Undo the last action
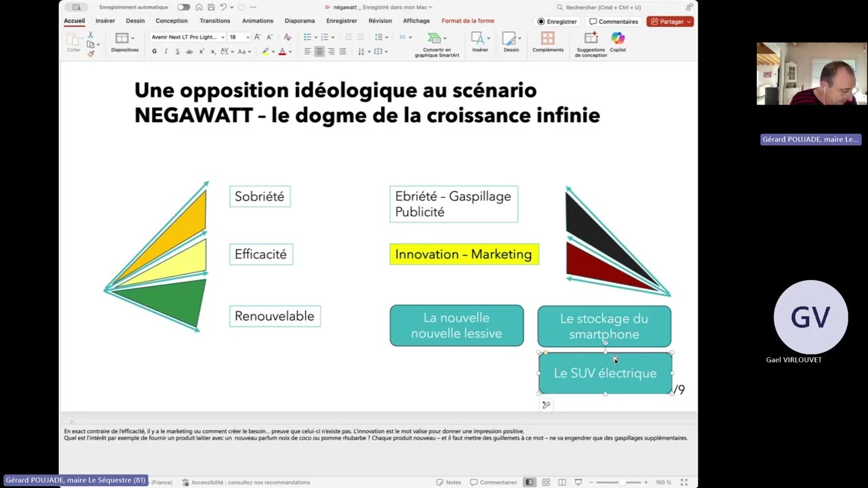 coord(222,7)
